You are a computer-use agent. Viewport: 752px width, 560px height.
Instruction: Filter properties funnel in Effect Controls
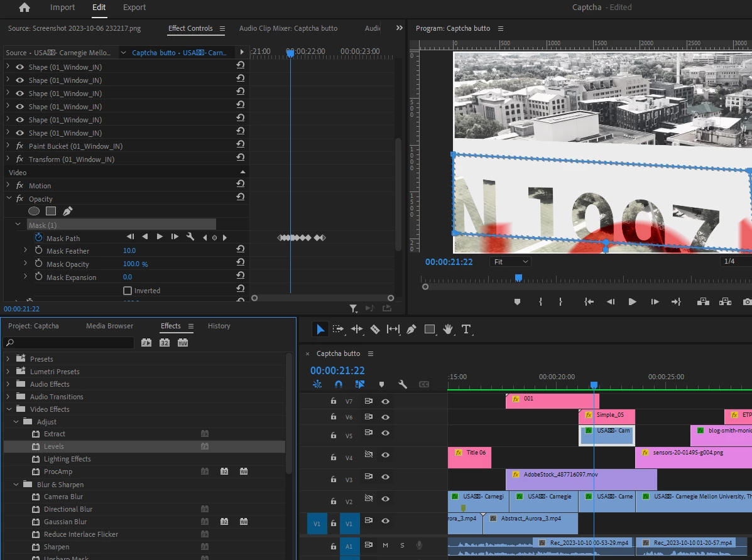[x=353, y=308]
